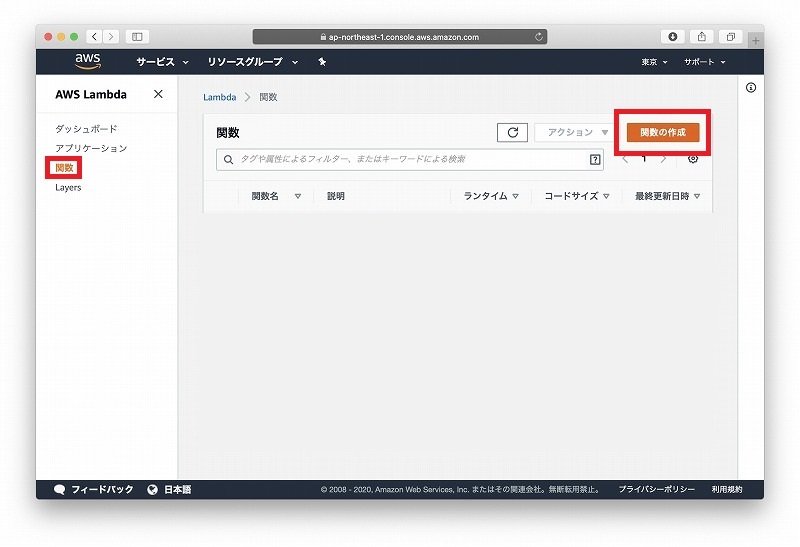This screenshot has width=800, height=547.
Task: Click the Safari forward arrow
Action: point(111,37)
